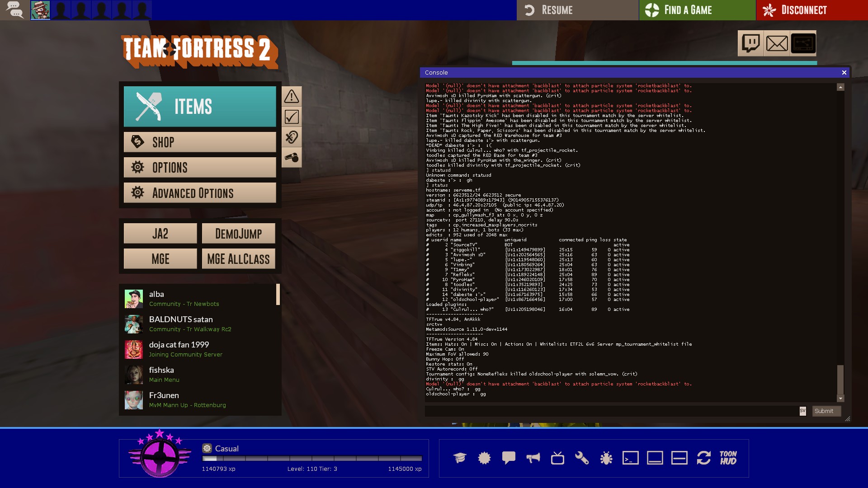Click the console Submit button
This screenshot has width=868, height=488.
[x=826, y=411]
